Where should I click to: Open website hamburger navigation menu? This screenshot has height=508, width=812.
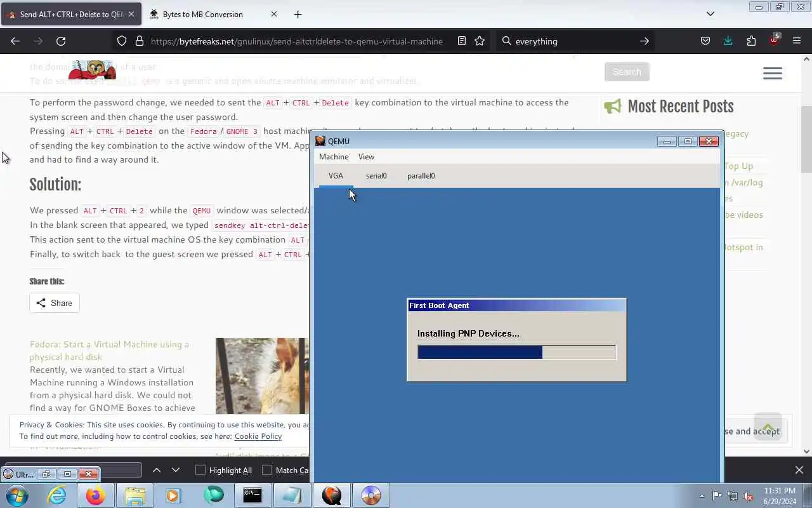772,73
